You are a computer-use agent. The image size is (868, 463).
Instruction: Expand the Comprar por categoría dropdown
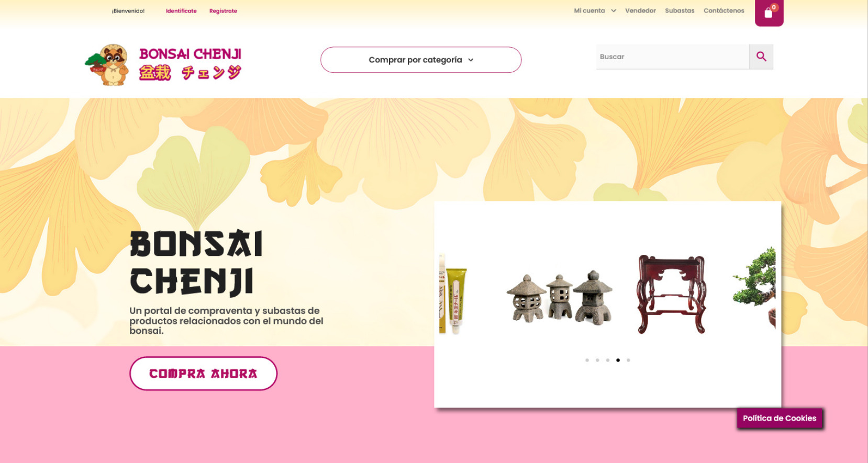[x=421, y=60]
